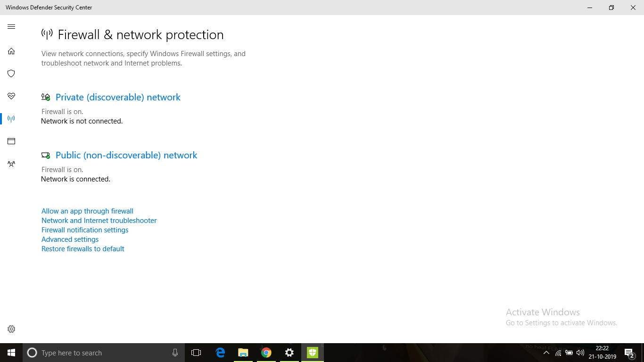Open File Explorer from taskbar
The image size is (644, 362).
click(x=243, y=353)
